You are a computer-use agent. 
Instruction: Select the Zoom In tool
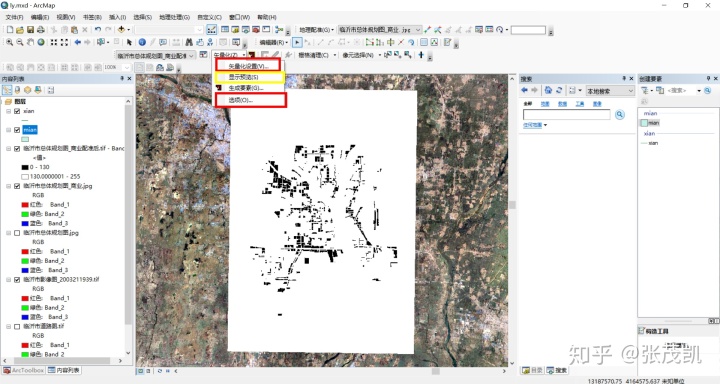[x=9, y=42]
